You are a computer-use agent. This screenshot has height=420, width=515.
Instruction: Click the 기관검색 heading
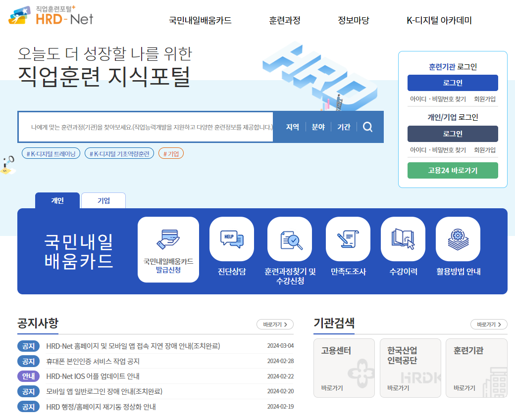(334, 323)
